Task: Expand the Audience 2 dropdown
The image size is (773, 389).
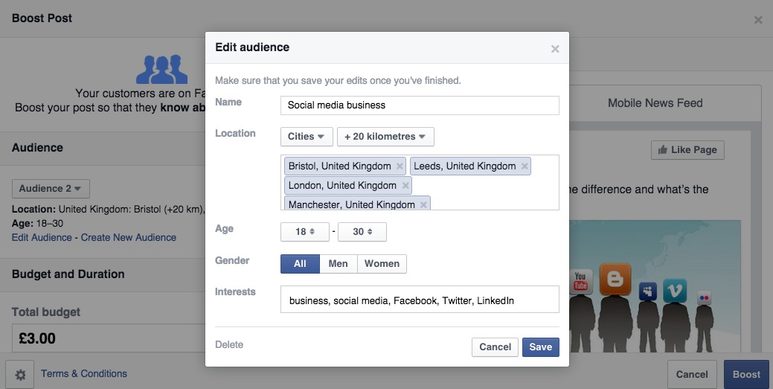Action: (x=51, y=189)
